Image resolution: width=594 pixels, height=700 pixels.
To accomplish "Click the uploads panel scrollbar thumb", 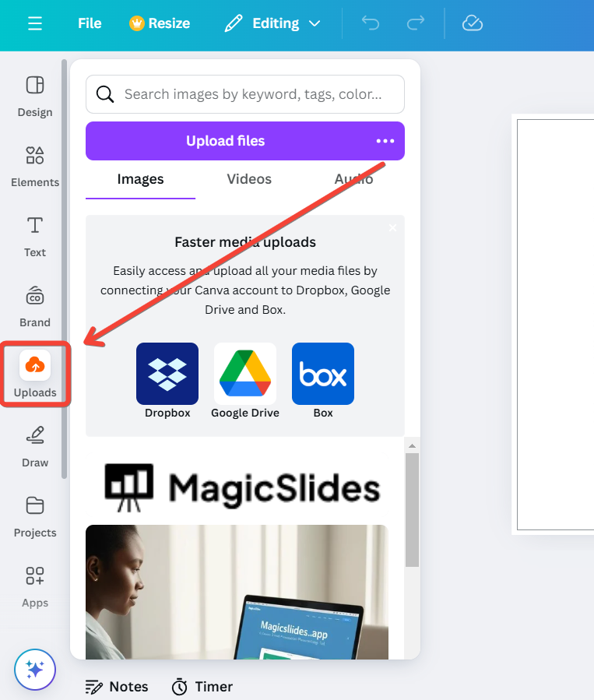I will tap(412, 510).
